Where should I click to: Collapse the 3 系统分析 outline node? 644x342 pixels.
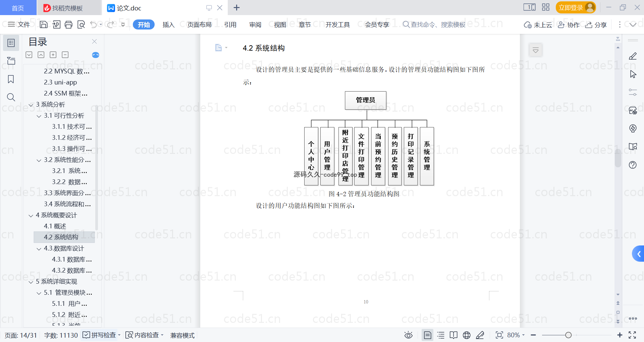point(31,105)
